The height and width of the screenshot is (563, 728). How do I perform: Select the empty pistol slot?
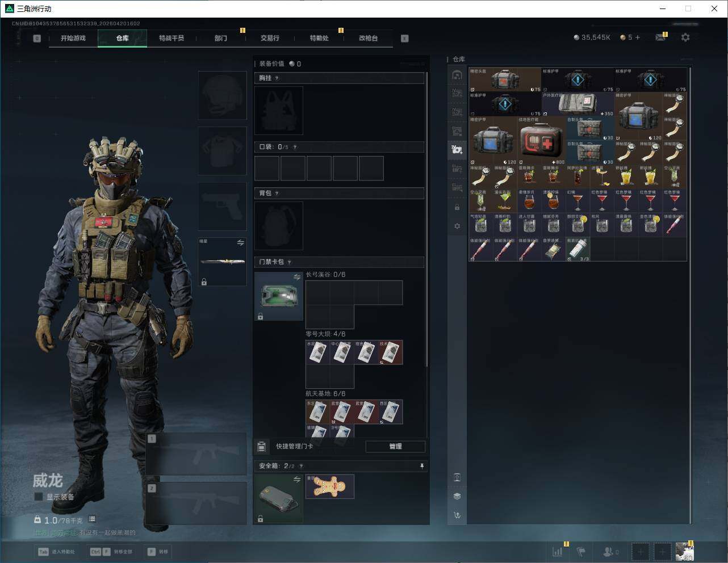pyautogui.click(x=222, y=207)
